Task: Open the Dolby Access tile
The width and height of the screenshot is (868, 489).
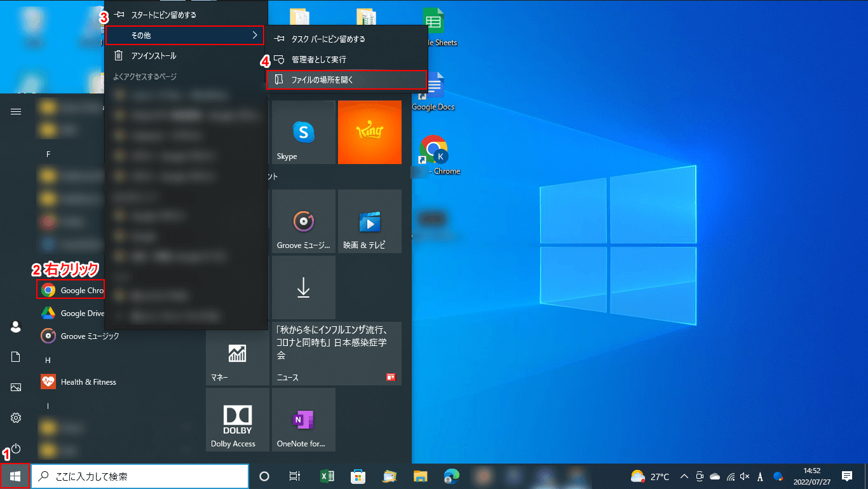Action: [x=238, y=420]
